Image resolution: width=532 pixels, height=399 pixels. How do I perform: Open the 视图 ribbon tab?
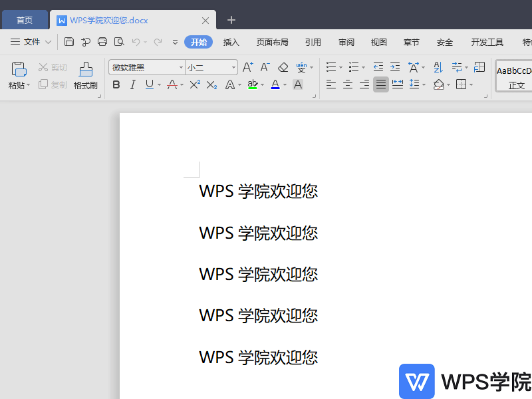point(378,42)
